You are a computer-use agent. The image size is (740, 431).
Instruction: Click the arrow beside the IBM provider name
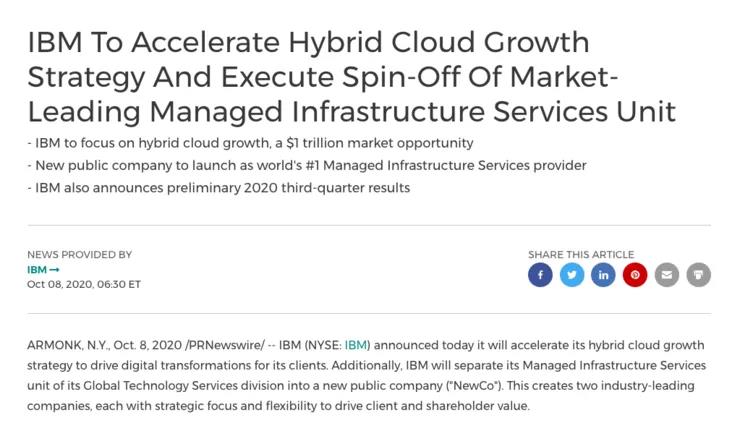coord(55,270)
